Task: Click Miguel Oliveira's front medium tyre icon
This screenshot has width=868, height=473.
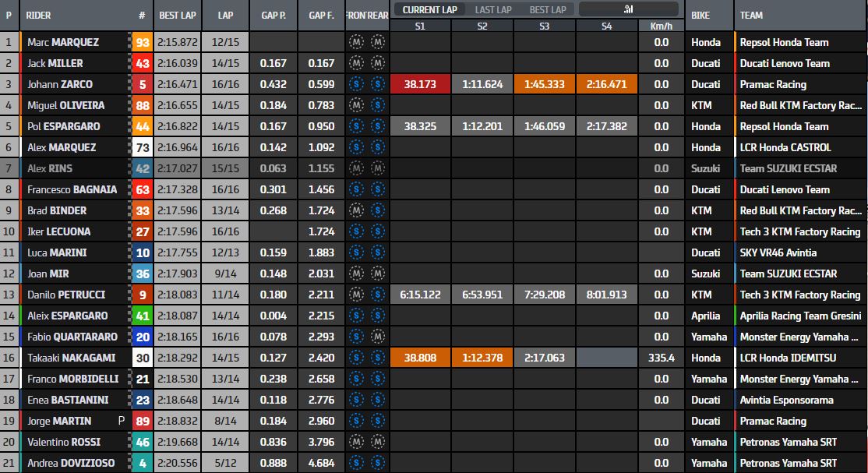Action: (357, 105)
